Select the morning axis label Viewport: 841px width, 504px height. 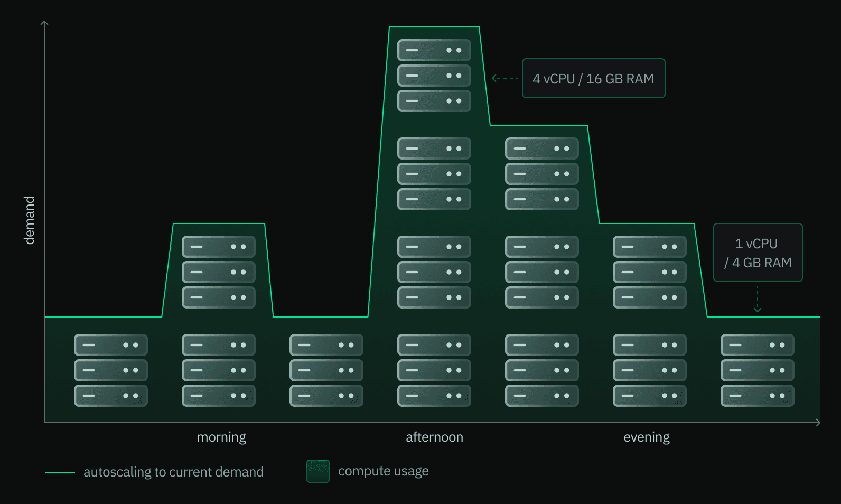click(221, 437)
